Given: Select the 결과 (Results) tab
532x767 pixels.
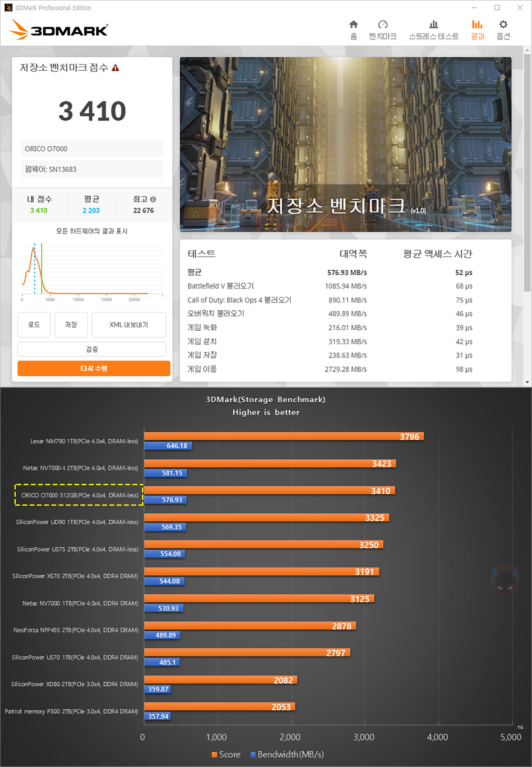Looking at the screenshot, I should tap(477, 30).
